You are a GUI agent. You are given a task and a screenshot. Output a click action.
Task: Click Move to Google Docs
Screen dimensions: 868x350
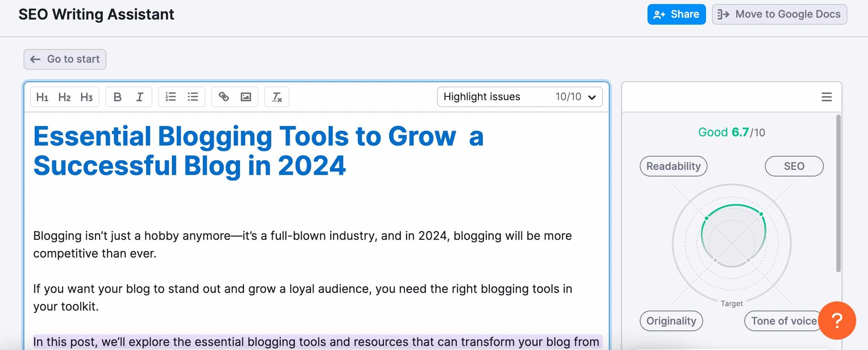click(779, 14)
